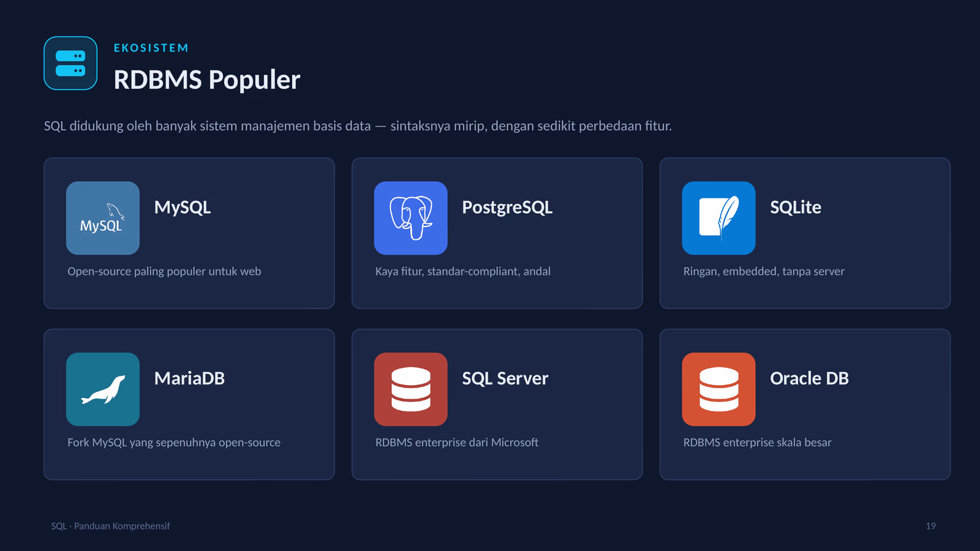Click the PostgreSQL card title text

507,208
